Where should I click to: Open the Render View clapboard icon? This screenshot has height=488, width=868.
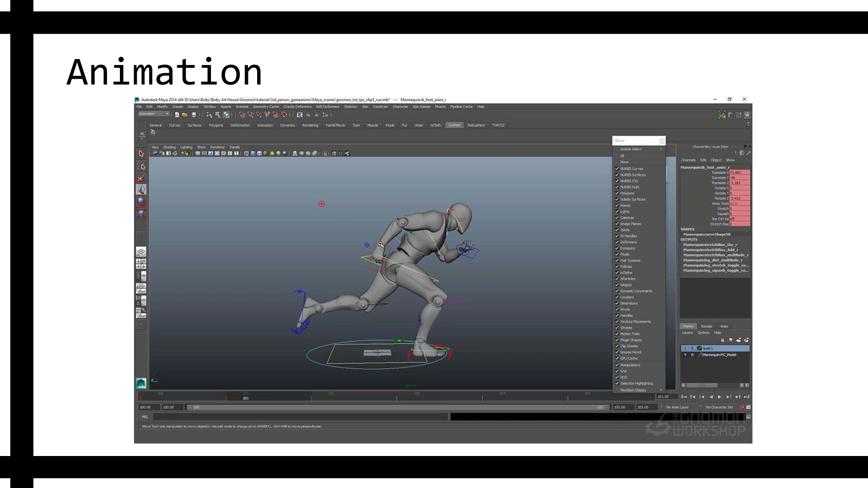(x=299, y=115)
